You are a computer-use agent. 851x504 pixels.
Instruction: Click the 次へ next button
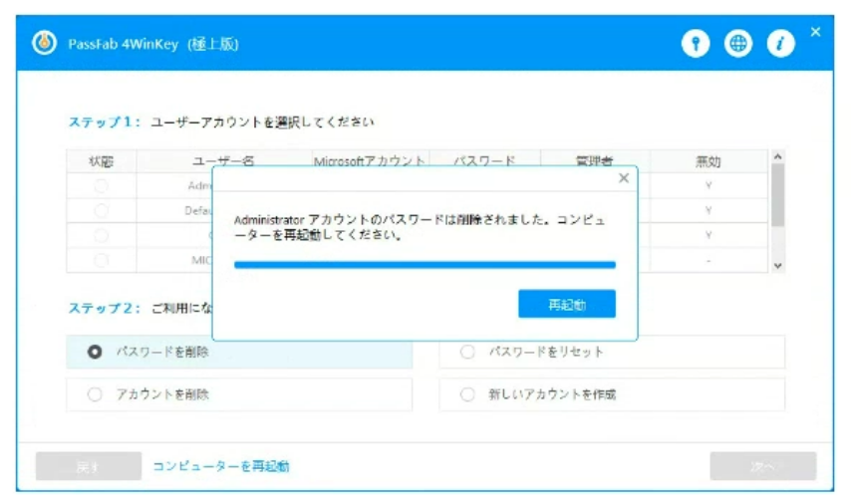(x=762, y=466)
